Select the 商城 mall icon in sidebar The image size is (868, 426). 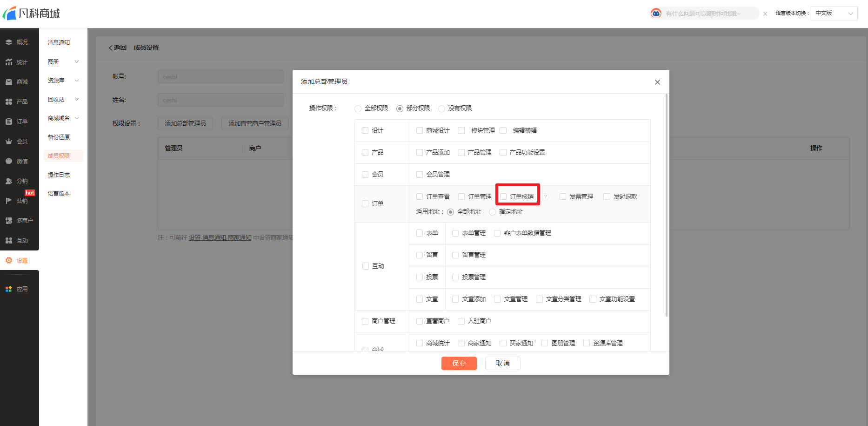[9, 82]
